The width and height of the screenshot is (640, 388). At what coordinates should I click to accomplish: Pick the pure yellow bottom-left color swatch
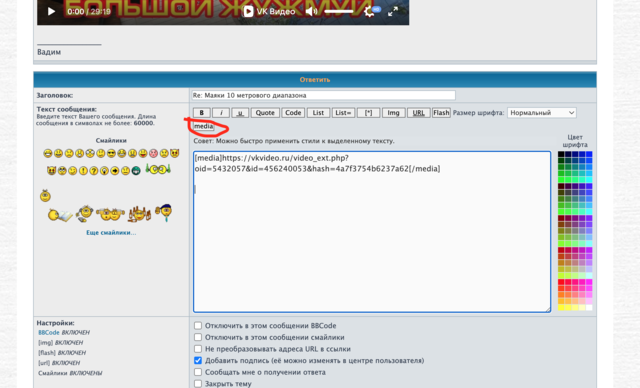tap(561, 308)
